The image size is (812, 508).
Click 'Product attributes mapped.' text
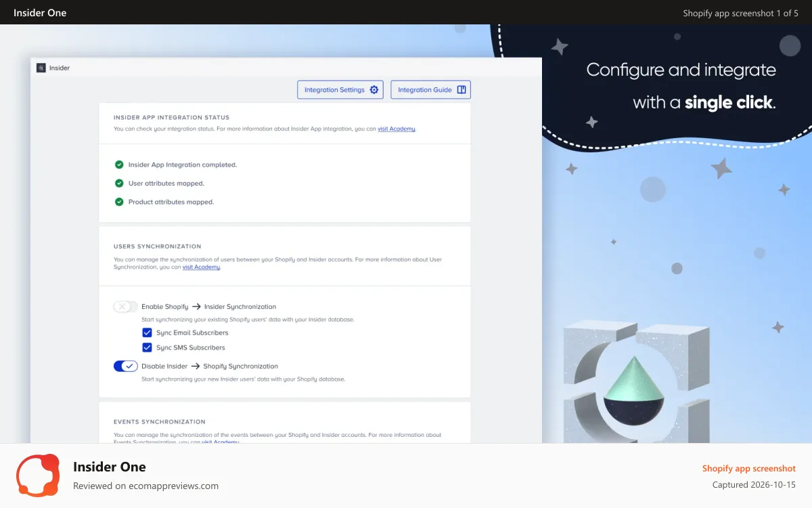pos(171,202)
